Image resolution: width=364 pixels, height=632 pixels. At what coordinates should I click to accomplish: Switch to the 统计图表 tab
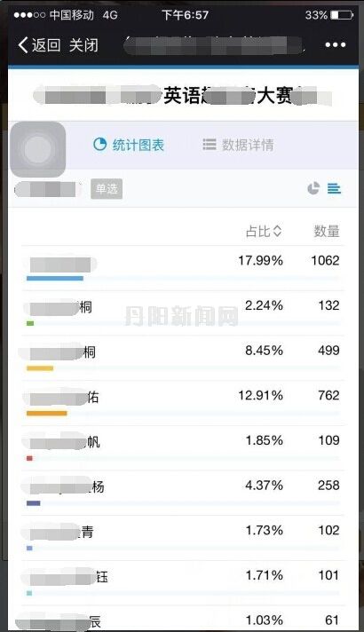tap(128, 145)
